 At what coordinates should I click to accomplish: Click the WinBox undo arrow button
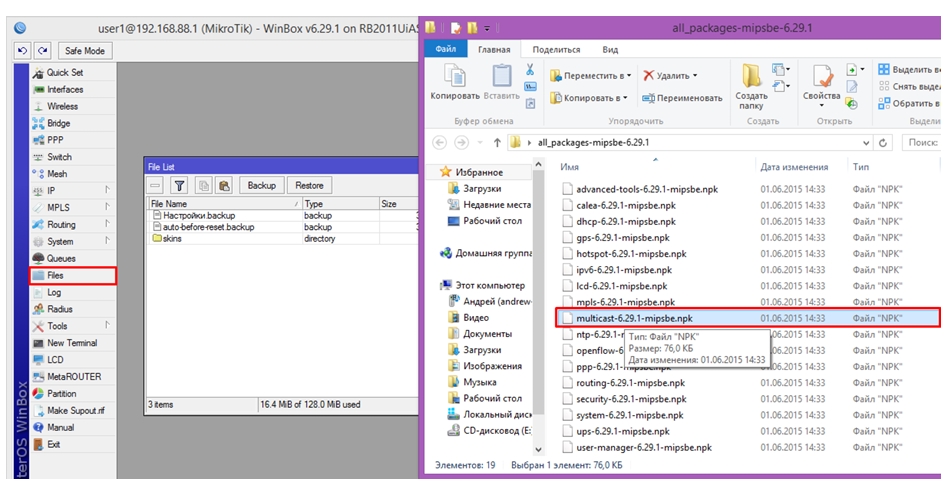coord(22,51)
